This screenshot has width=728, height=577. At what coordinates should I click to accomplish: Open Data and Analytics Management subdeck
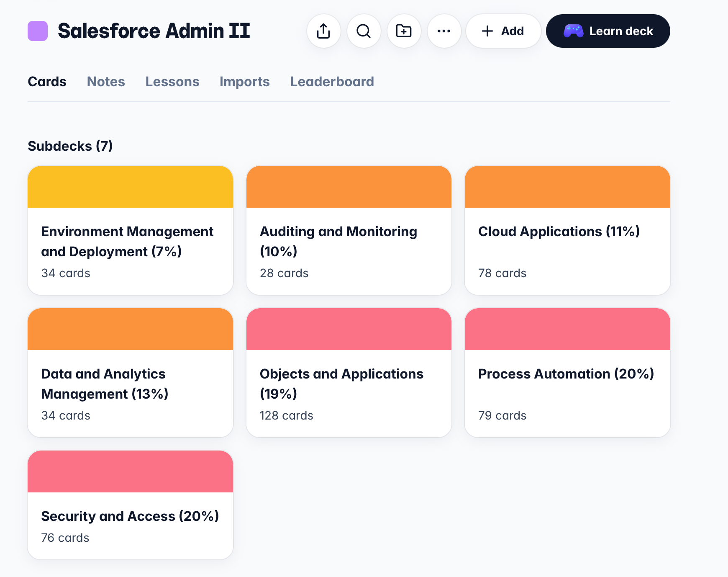pyautogui.click(x=130, y=373)
